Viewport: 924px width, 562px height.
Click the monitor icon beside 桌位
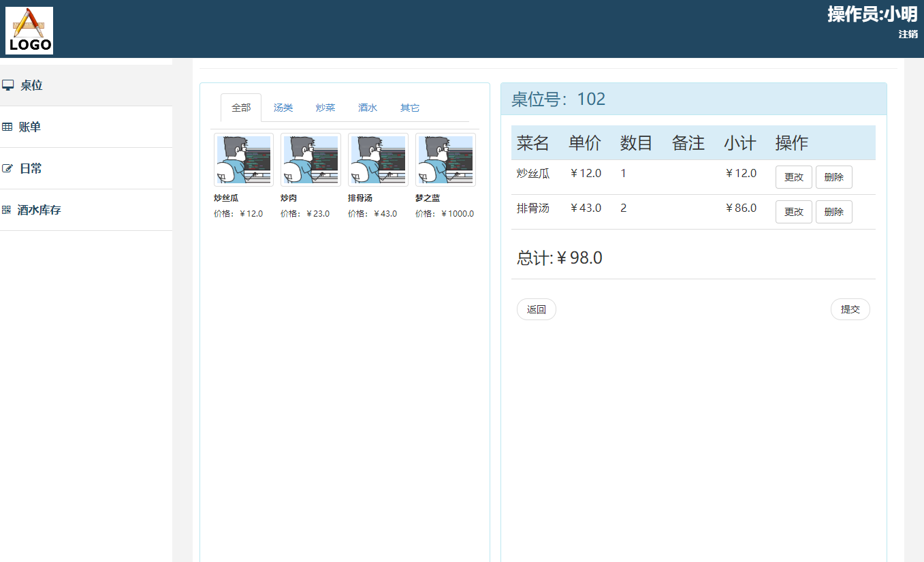click(8, 85)
